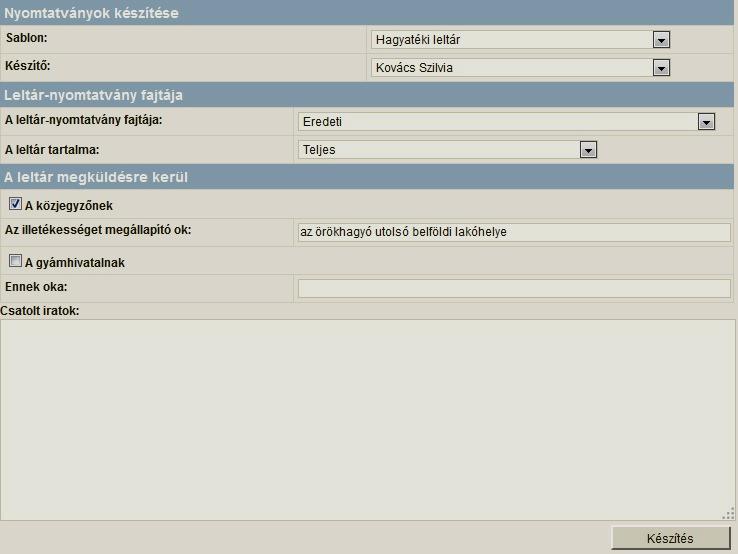
Task: Click the Leltár-nyomtatvány fajtája section header
Action: tap(367, 95)
